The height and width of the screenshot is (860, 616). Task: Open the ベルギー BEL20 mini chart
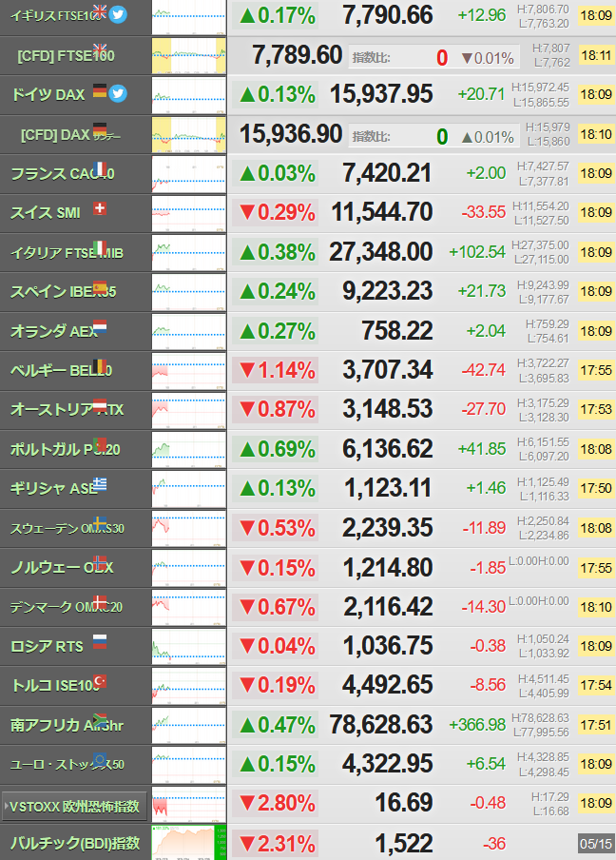[x=188, y=371]
